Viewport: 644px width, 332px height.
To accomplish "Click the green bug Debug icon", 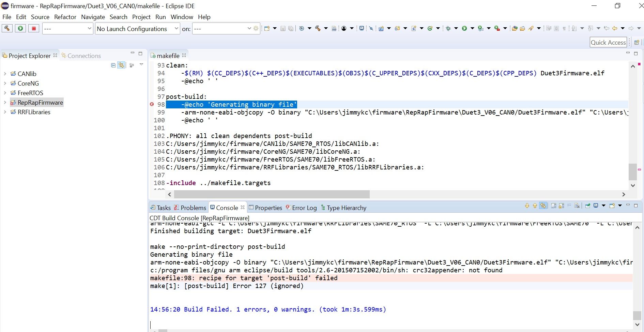I will click(448, 29).
